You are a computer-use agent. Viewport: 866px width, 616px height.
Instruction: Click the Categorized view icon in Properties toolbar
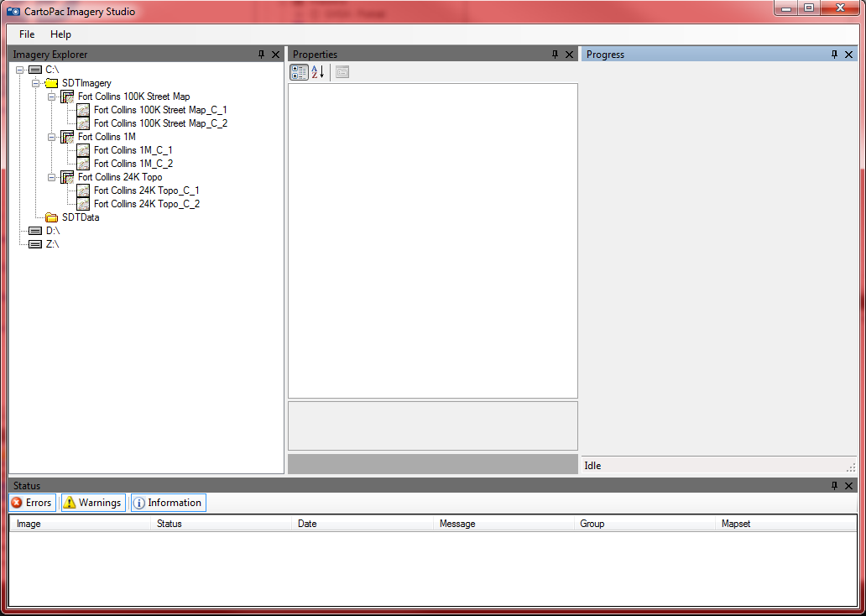pos(299,72)
